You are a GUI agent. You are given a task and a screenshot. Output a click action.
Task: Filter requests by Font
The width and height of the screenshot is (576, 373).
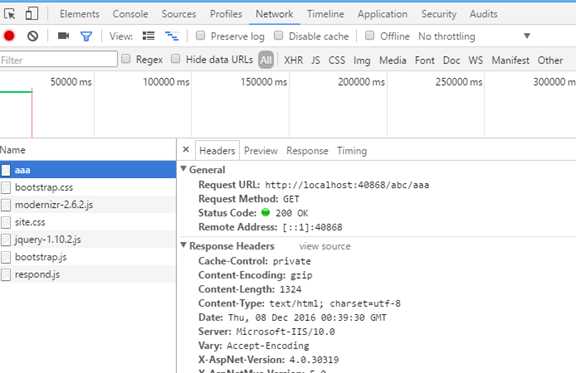425,60
